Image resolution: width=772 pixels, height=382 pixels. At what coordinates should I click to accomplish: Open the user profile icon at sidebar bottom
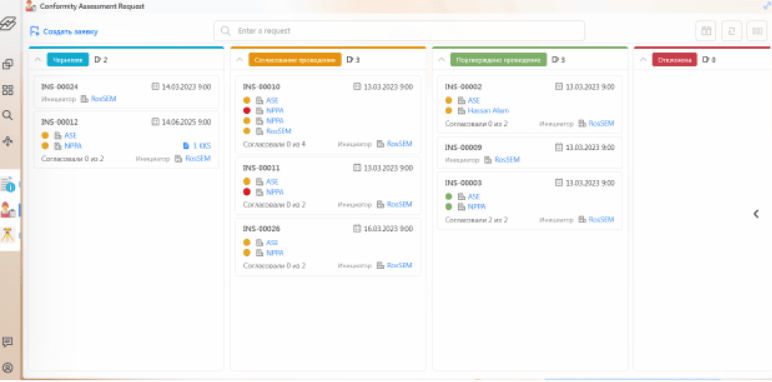coord(7,368)
